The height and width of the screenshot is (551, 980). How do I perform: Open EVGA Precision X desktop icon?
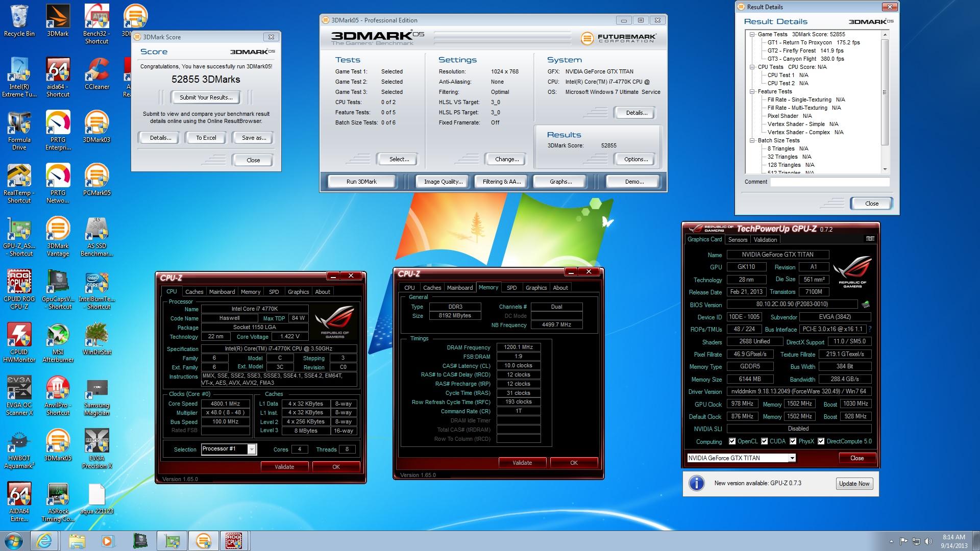tap(96, 448)
